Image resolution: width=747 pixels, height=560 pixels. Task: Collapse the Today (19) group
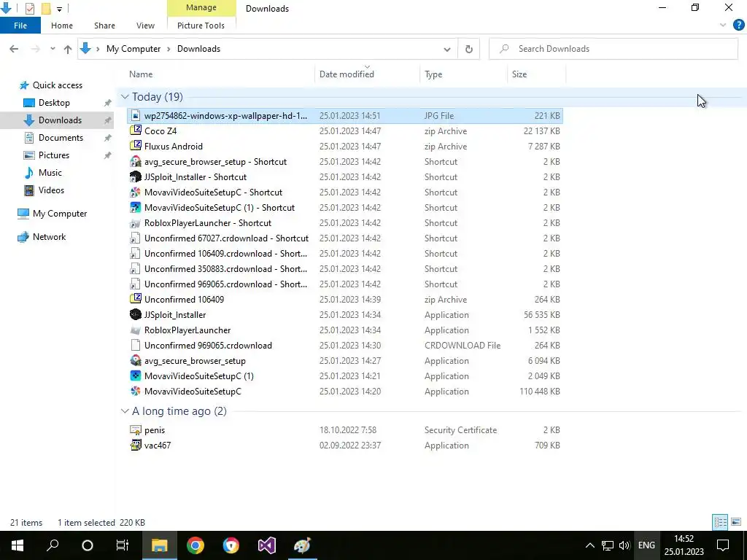click(x=125, y=97)
